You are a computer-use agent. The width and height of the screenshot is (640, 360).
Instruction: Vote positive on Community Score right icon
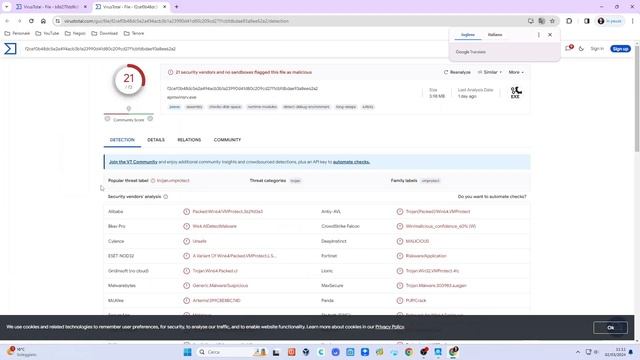150,119
